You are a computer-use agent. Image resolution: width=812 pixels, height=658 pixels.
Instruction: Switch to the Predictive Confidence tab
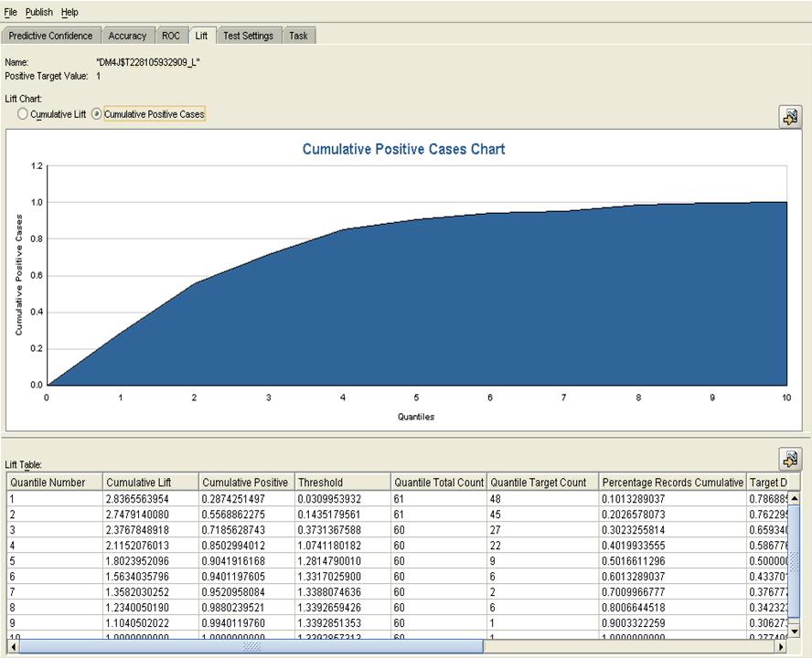pyautogui.click(x=51, y=36)
